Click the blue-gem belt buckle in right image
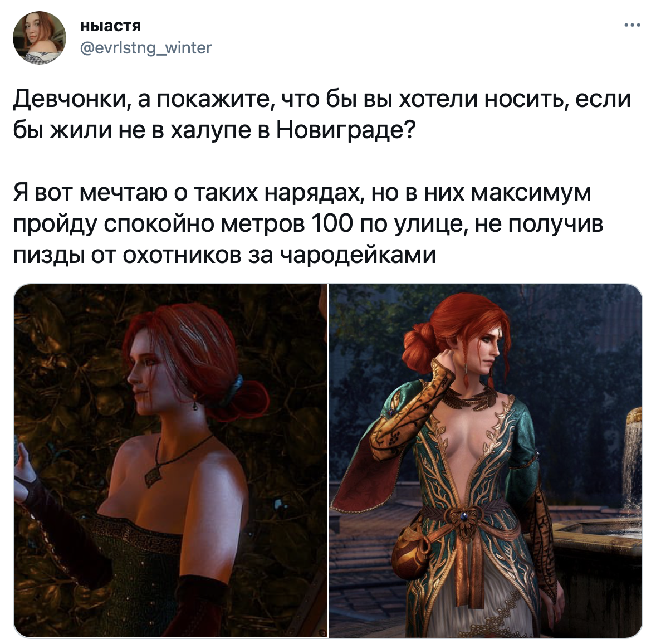Viewport: 656px width, 644px height. point(463,517)
